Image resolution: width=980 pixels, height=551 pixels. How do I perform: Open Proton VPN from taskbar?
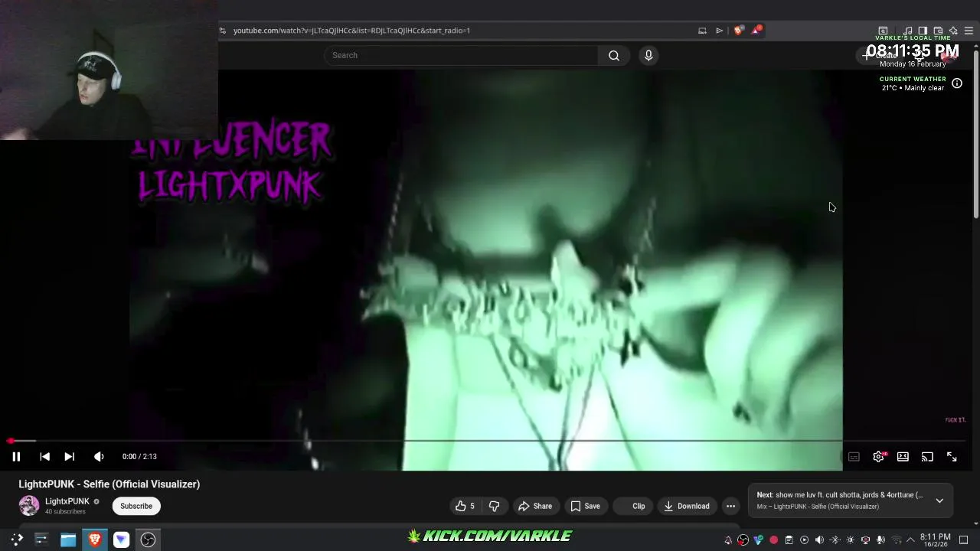[121, 540]
